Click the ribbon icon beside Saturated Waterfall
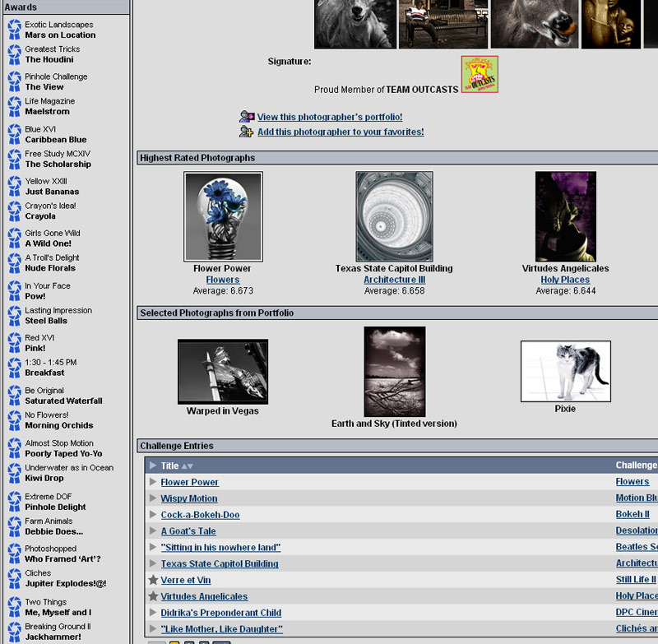Image resolution: width=658 pixels, height=644 pixels. [14, 396]
